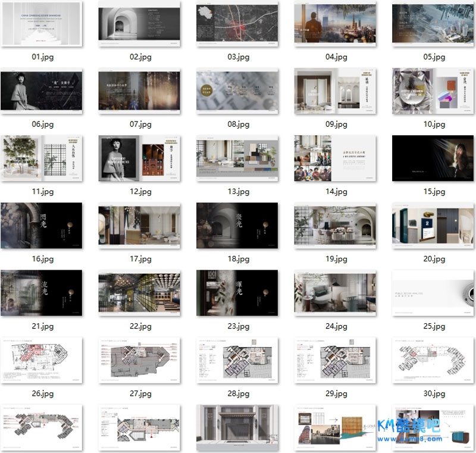Select the 06.jpg woman portrait thumbnail
The image size is (476, 453).
pos(42,92)
